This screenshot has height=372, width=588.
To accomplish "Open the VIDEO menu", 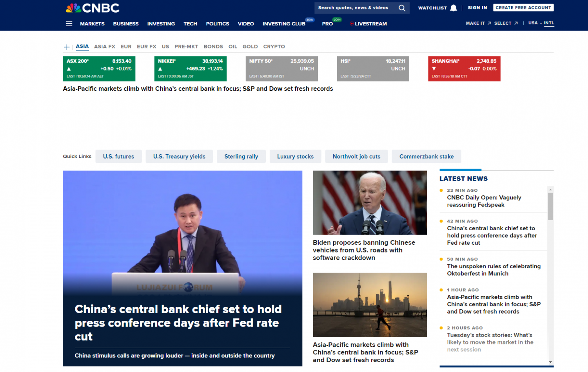I will (246, 24).
